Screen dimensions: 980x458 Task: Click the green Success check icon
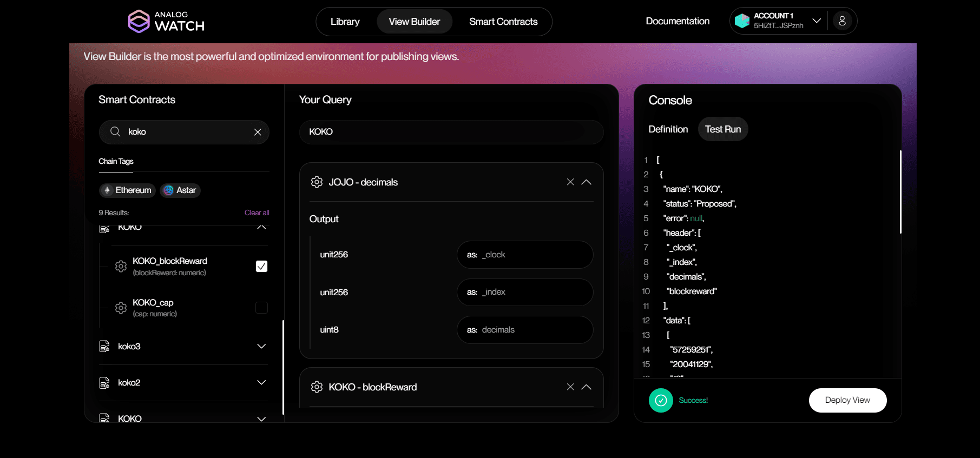coord(661,400)
